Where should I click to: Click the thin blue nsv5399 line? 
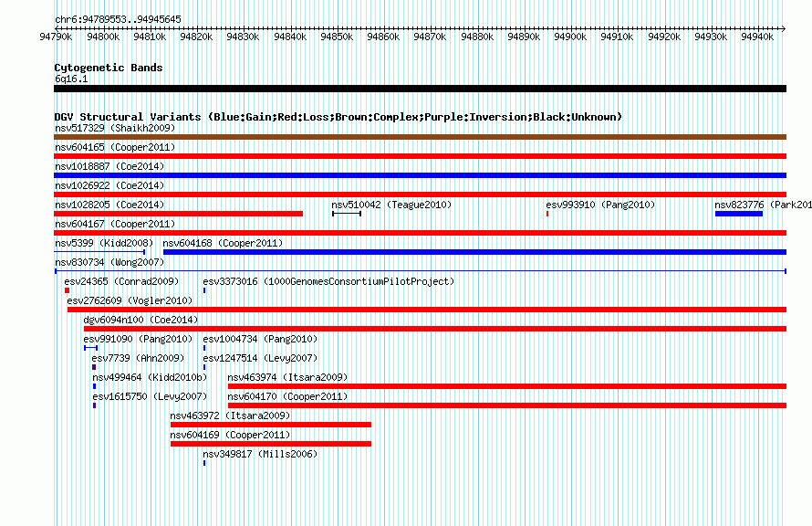99,252
